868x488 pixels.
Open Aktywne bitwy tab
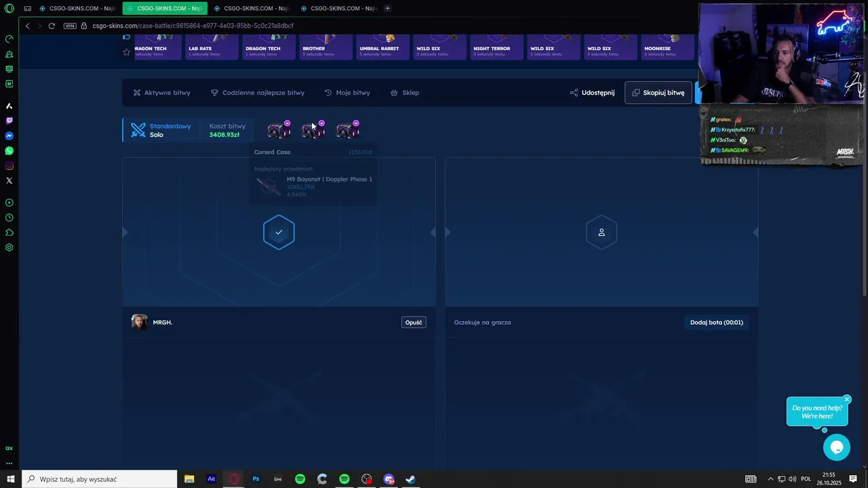click(x=161, y=93)
